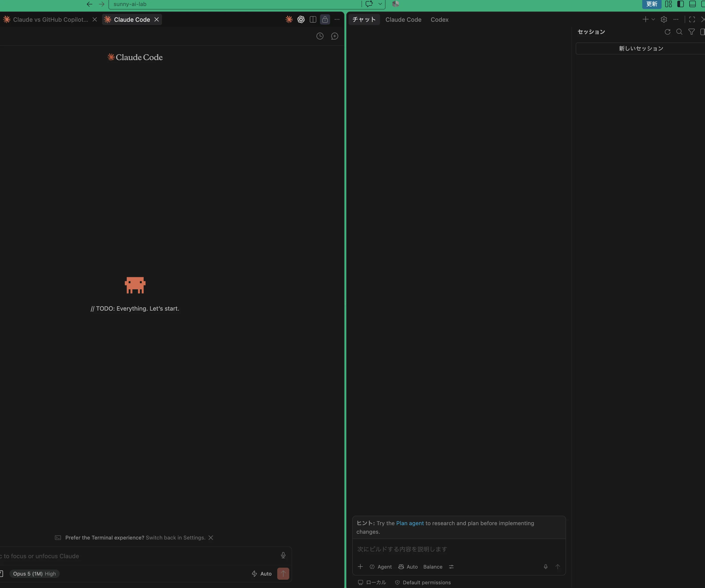Click the gray hexagon icon in title bar

[x=395, y=4]
